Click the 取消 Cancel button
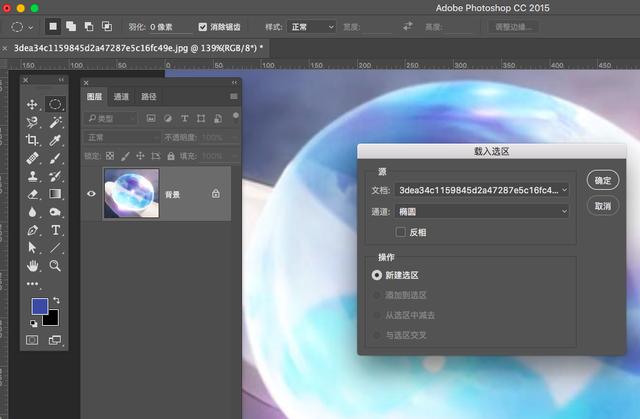Viewport: 640px width, 419px height. pyautogui.click(x=603, y=206)
